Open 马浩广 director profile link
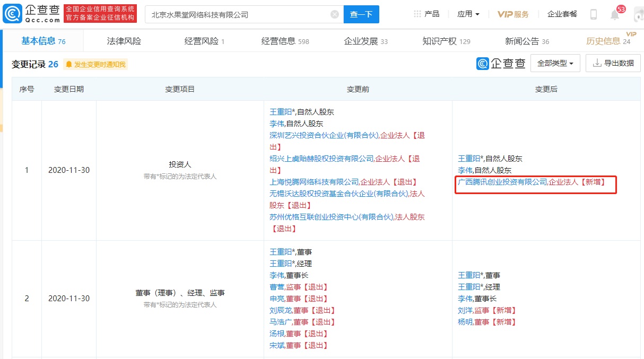This screenshot has height=359, width=644. 281,322
